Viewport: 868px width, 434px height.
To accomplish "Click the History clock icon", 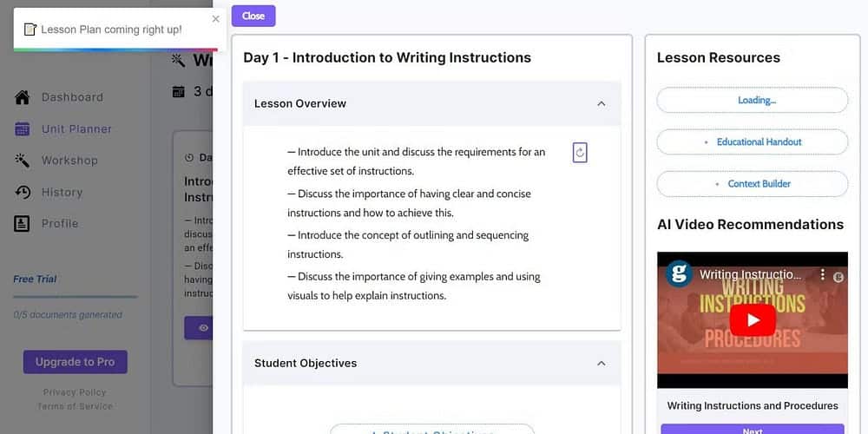I will (23, 192).
